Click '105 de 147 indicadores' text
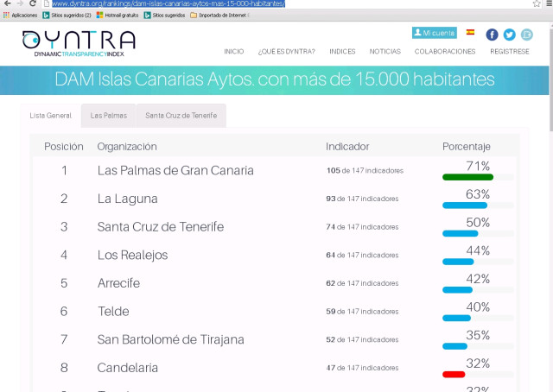 point(365,171)
